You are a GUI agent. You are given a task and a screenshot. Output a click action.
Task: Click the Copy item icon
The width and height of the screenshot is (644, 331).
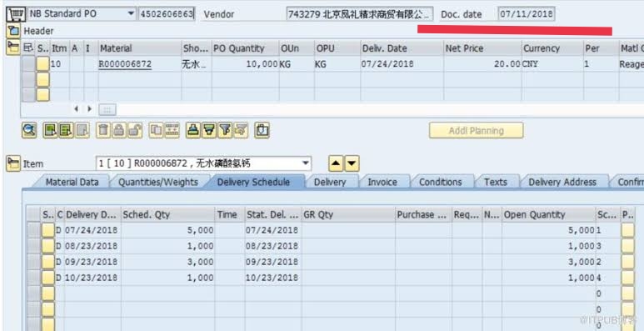pos(156,131)
